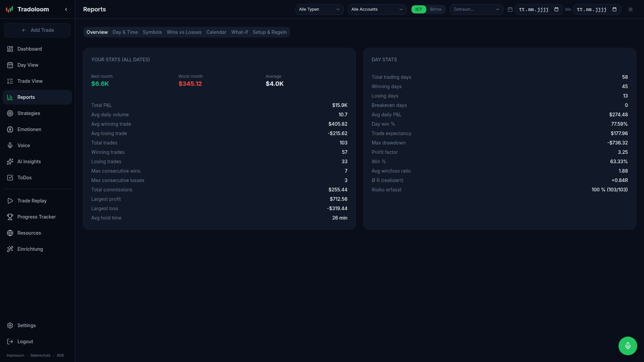
Task: Click the Tradoloom logo icon
Action: point(9,9)
